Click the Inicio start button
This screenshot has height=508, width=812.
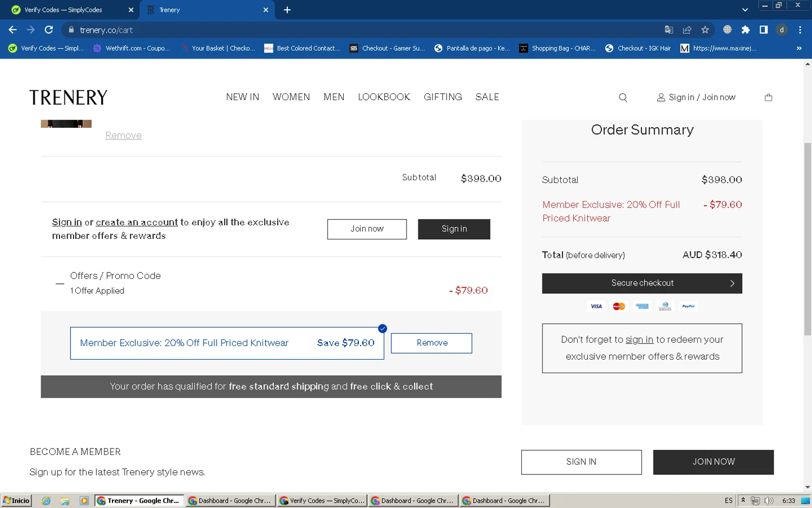pos(16,500)
